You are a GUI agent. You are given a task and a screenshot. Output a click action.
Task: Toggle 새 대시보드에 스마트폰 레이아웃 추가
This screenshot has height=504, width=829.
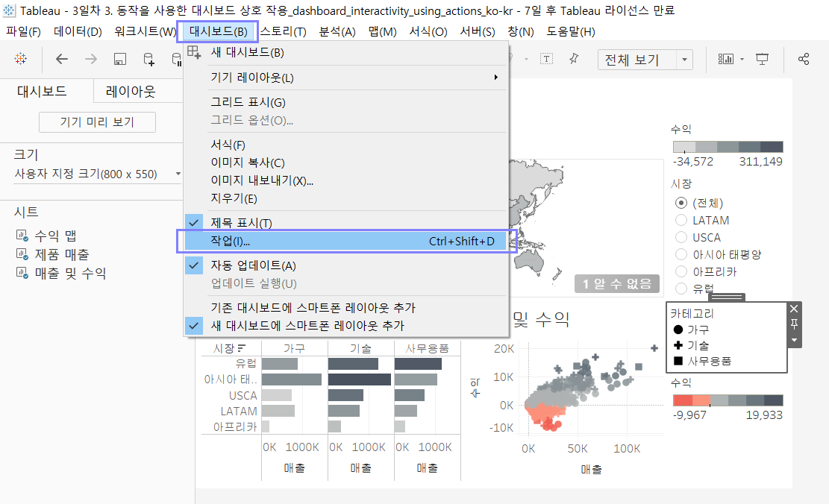click(x=345, y=325)
